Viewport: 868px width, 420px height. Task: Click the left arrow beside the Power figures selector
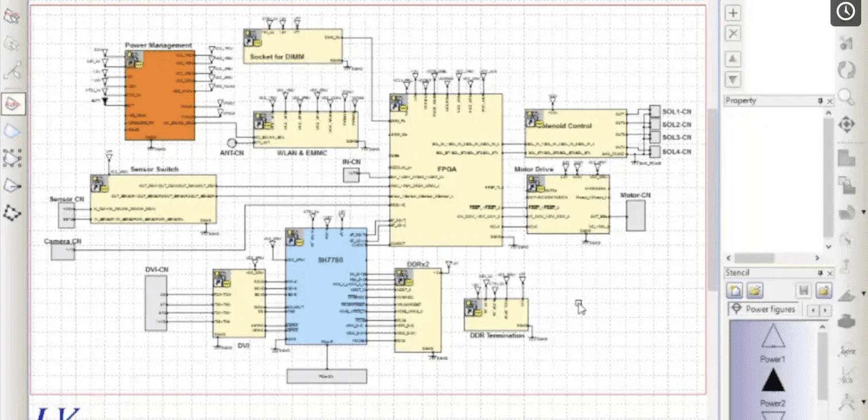[x=814, y=310]
